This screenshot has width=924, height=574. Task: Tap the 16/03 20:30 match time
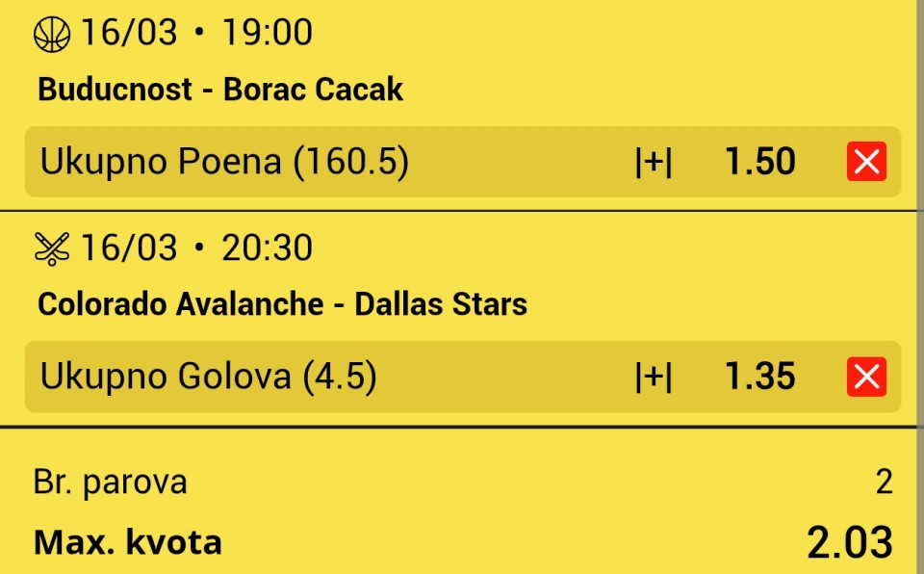[196, 248]
